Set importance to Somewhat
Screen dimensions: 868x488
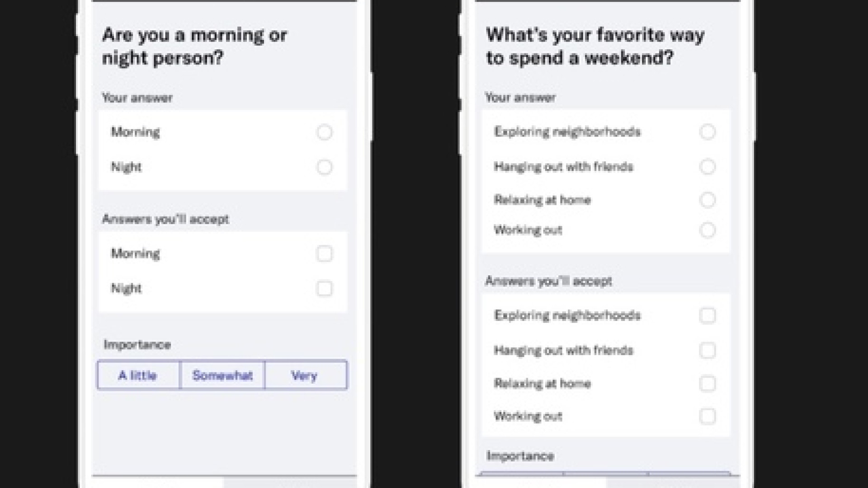pyautogui.click(x=222, y=375)
